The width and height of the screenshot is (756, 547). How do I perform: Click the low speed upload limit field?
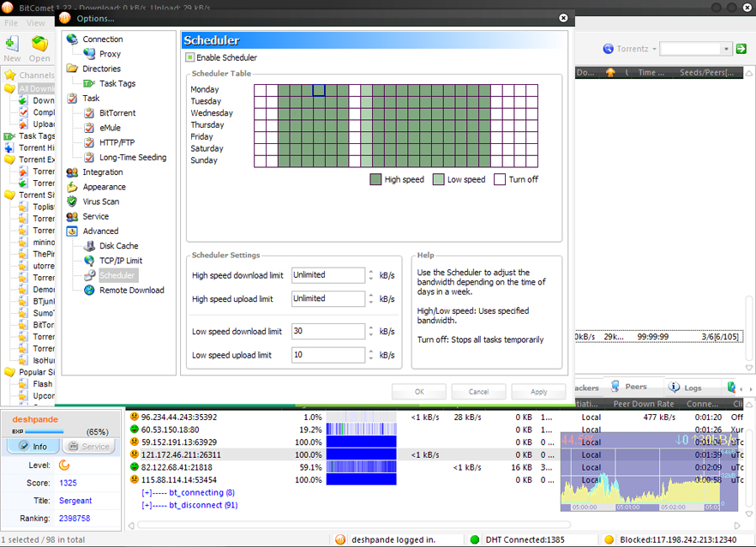pyautogui.click(x=327, y=355)
